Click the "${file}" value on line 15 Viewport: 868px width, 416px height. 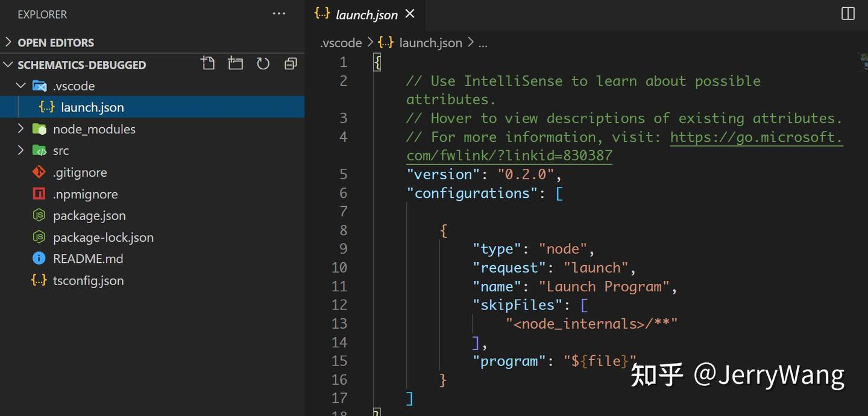click(600, 361)
